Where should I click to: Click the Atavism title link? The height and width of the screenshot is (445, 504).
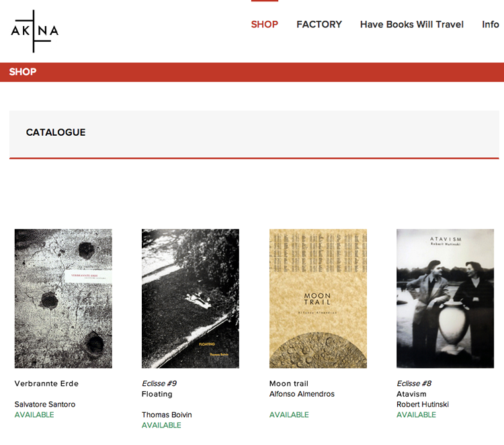411,394
